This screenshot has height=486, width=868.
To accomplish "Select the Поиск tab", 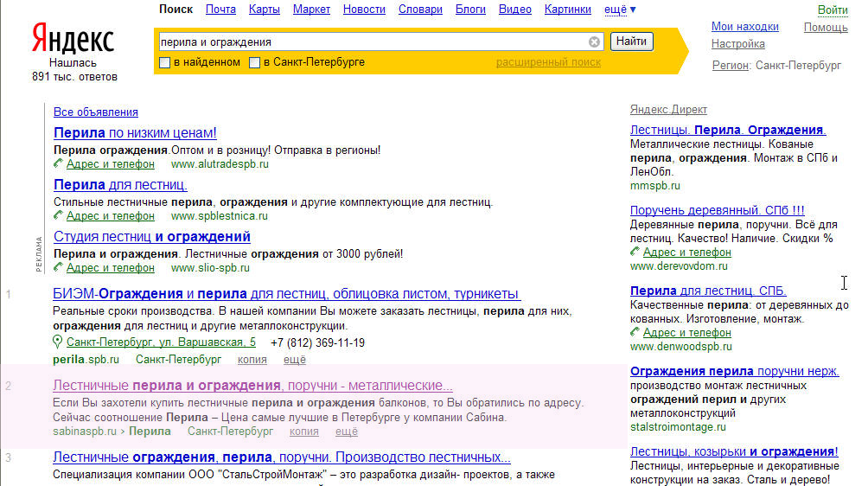I will point(176,10).
